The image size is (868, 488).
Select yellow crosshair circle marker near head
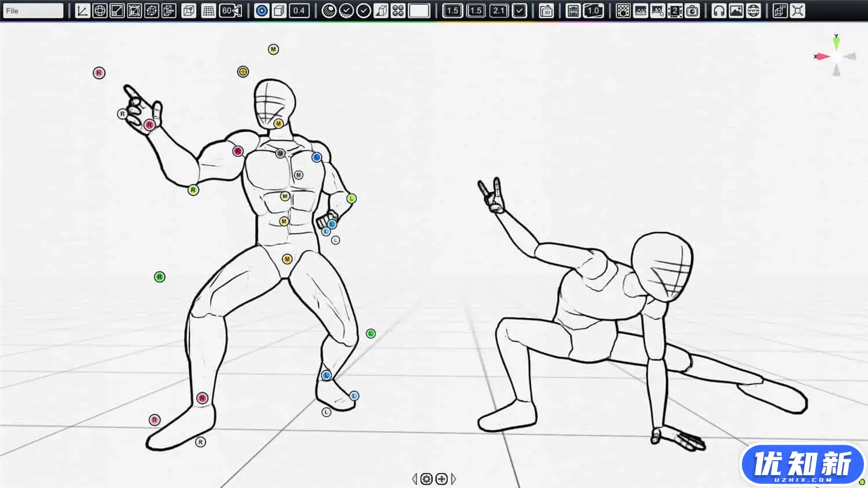(243, 72)
